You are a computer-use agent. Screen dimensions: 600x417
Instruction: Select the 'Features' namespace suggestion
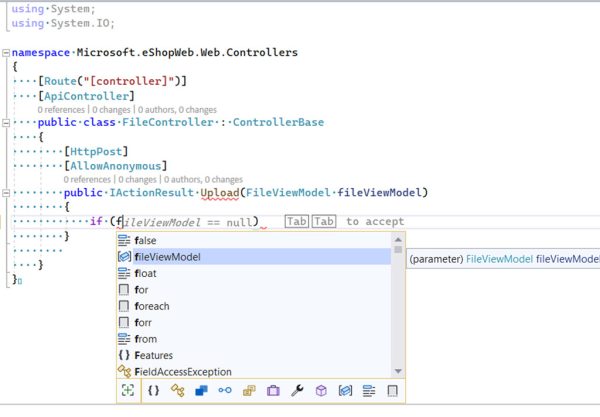[x=254, y=355]
